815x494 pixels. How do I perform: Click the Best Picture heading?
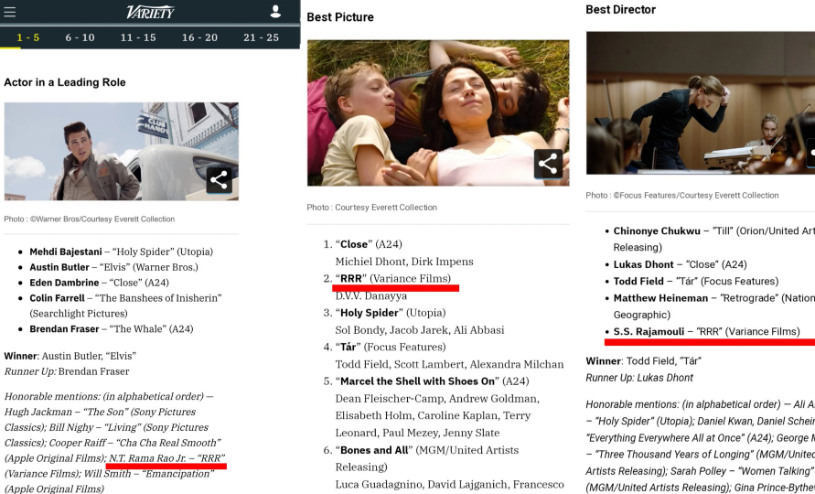340,17
